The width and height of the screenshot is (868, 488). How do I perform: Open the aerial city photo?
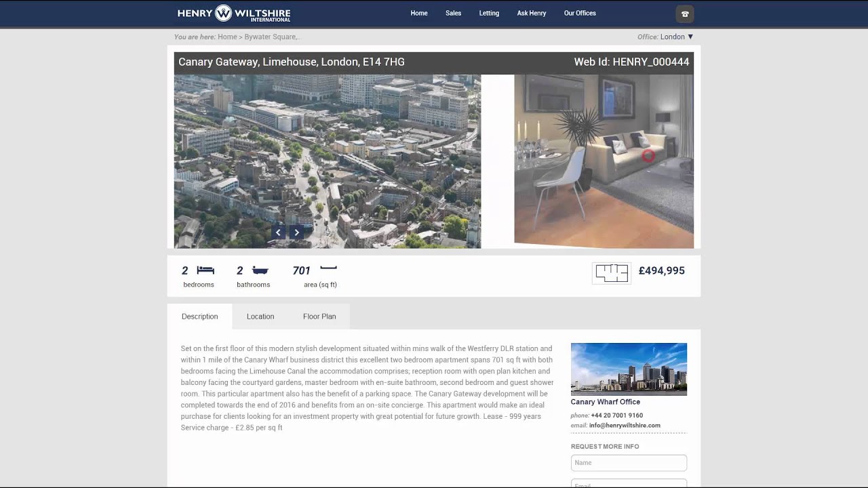tap(328, 161)
